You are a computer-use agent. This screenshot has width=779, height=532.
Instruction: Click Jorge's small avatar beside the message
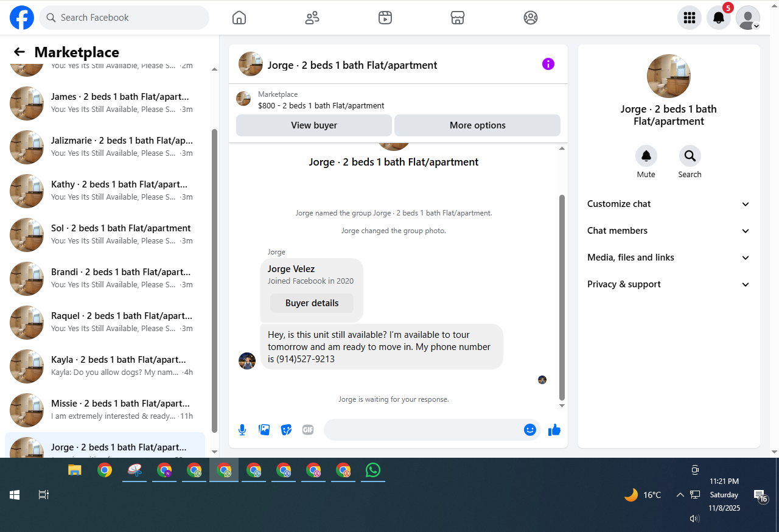(247, 361)
